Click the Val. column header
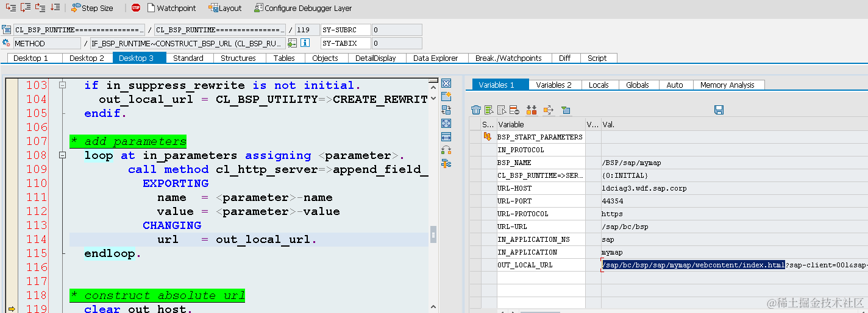The image size is (868, 313). (x=735, y=124)
